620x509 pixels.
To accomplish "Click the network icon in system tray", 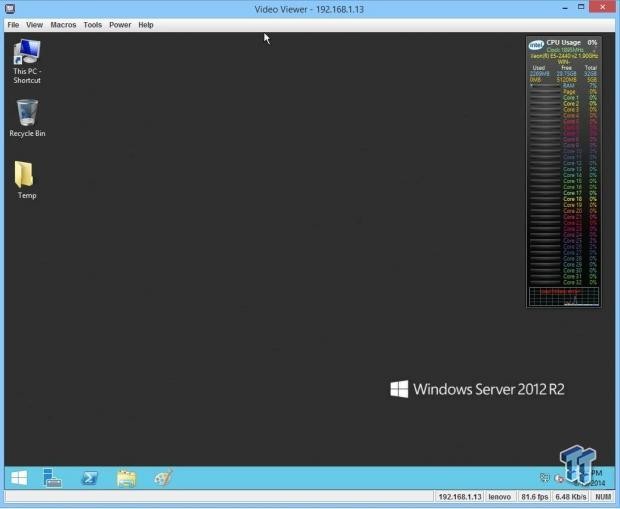I will (545, 478).
